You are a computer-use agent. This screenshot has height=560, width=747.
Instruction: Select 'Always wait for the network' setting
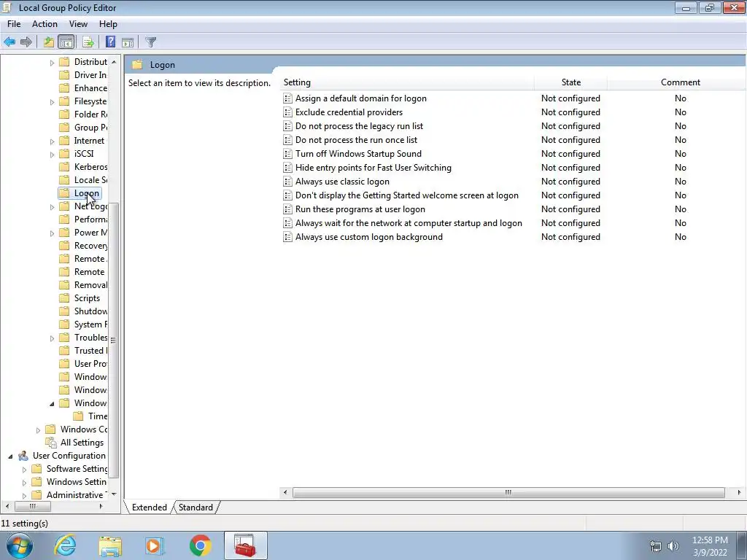pos(409,223)
